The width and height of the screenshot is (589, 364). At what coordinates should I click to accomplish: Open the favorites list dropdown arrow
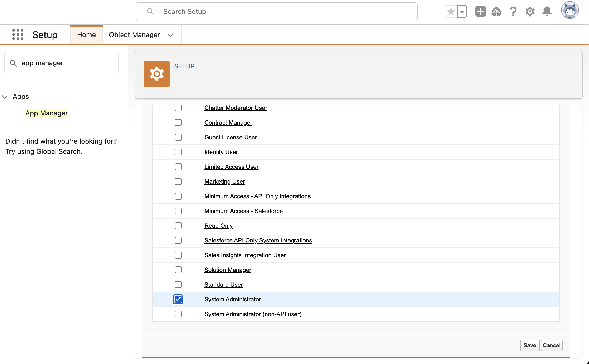coord(462,12)
